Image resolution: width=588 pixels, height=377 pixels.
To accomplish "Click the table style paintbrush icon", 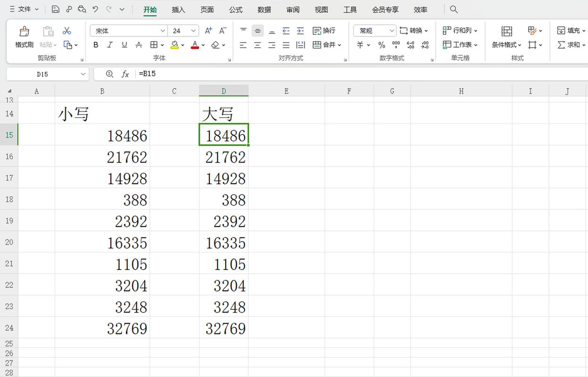I will pos(532,31).
